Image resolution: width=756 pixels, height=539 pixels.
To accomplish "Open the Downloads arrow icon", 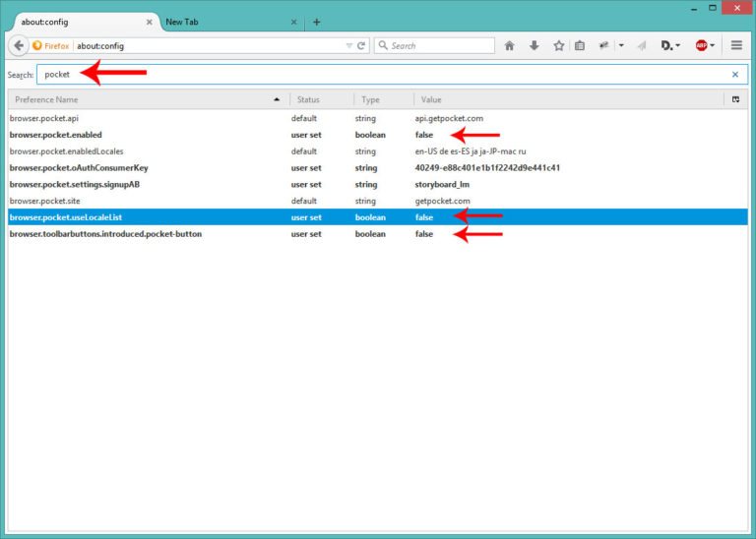I will [x=535, y=46].
